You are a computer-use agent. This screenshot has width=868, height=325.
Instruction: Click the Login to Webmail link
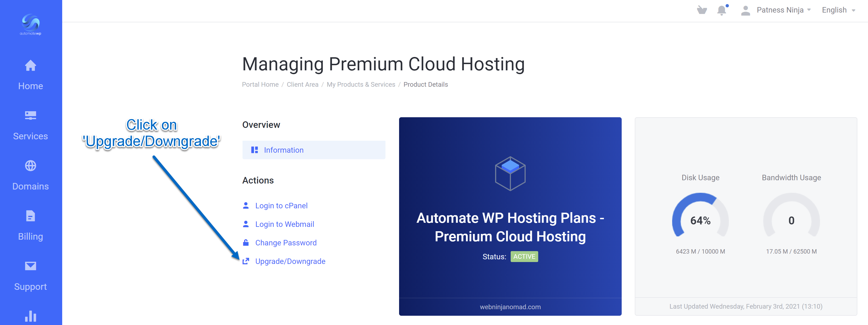tap(285, 224)
